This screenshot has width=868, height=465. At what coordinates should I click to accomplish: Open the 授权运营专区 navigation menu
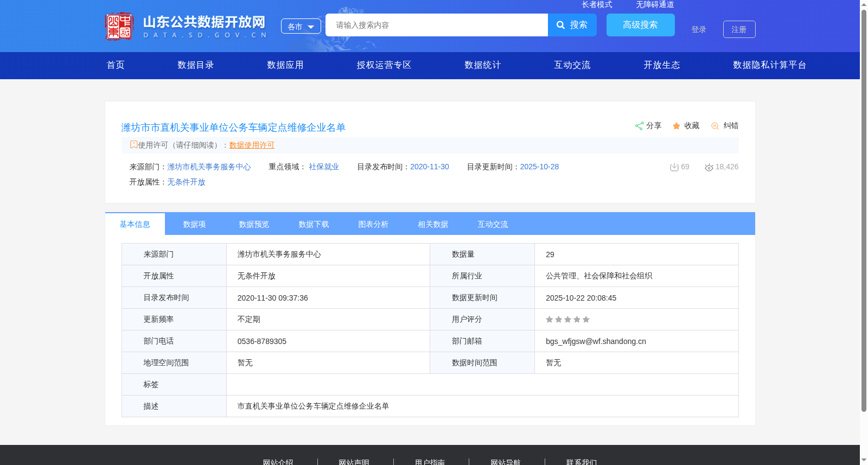(384, 65)
